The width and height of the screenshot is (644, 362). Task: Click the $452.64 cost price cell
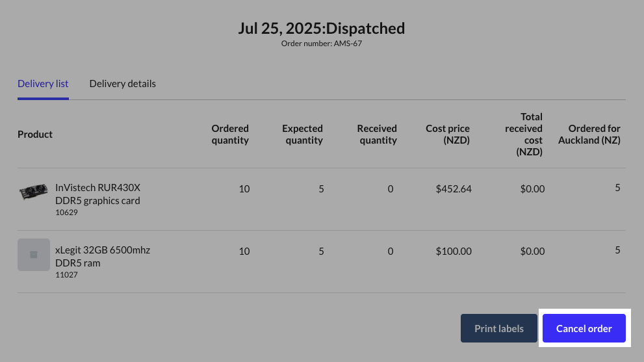[454, 189]
